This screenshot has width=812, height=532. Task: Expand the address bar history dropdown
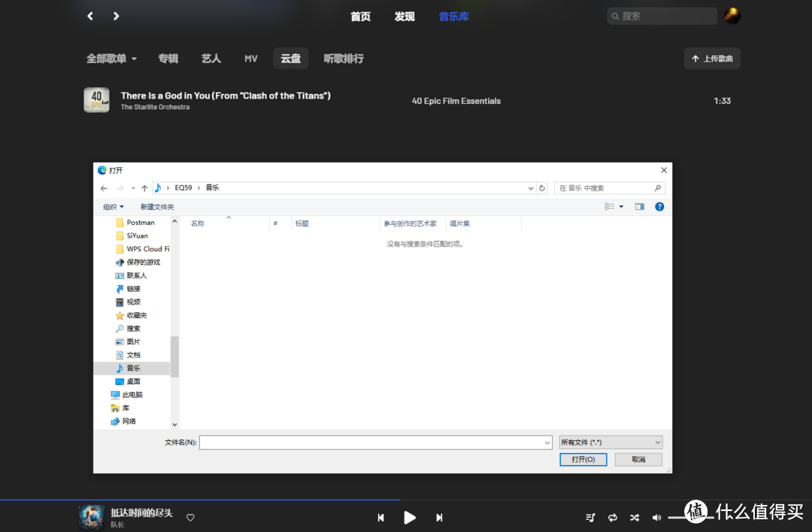click(x=531, y=188)
